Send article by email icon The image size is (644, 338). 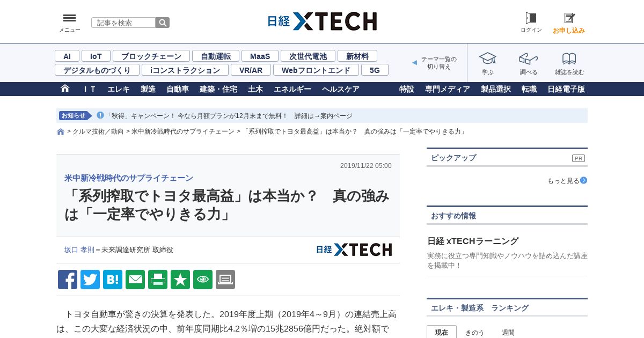(x=135, y=280)
